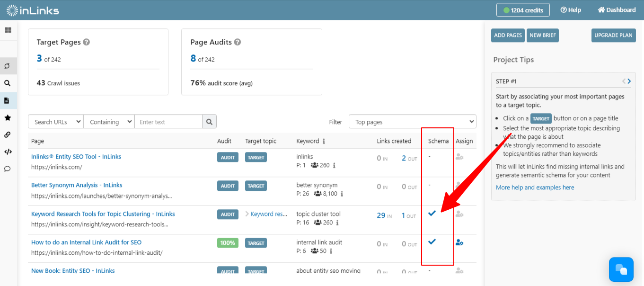Toggle schema checkmark for Internal Link Audit row
The image size is (644, 286).
click(432, 242)
